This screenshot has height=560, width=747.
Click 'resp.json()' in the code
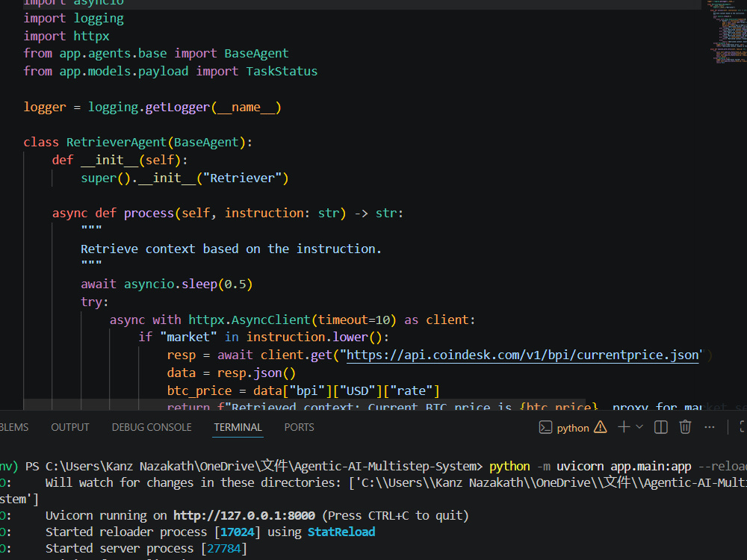coord(256,373)
